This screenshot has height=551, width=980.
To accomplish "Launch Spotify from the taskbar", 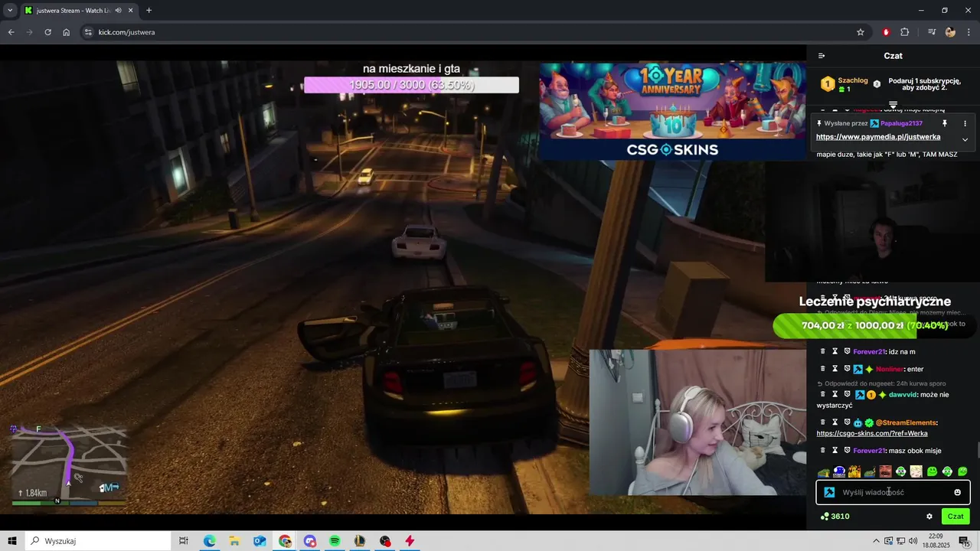I will pyautogui.click(x=335, y=541).
